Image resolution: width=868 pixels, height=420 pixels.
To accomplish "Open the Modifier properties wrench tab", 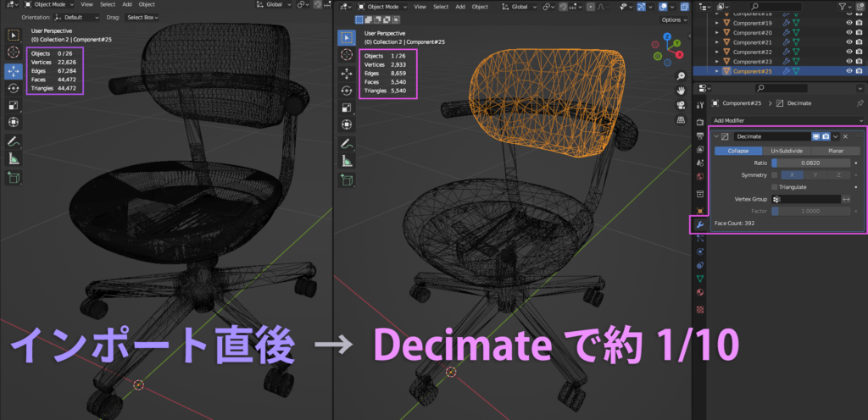I will (x=699, y=224).
